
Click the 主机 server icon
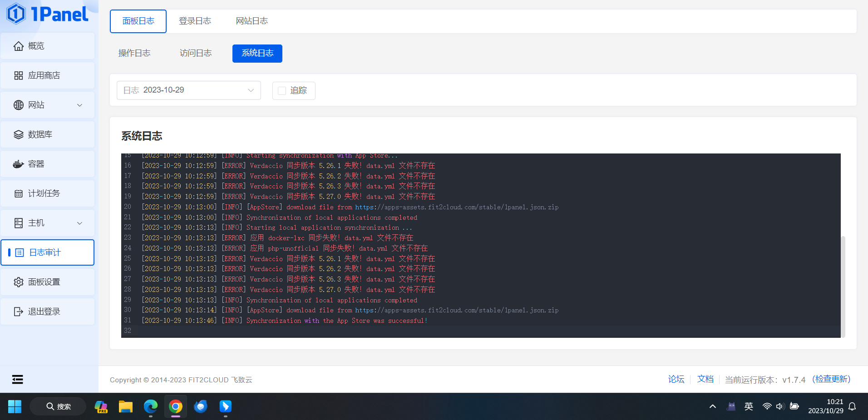19,223
